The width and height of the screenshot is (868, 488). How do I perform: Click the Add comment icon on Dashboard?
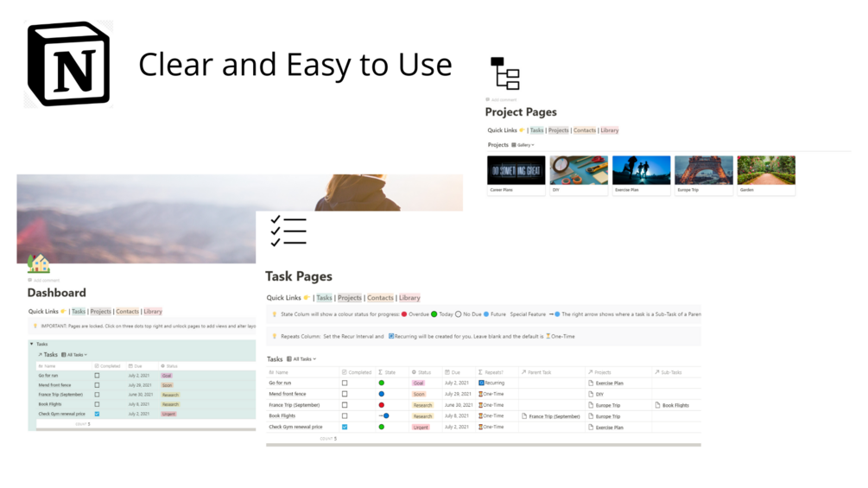(30, 280)
